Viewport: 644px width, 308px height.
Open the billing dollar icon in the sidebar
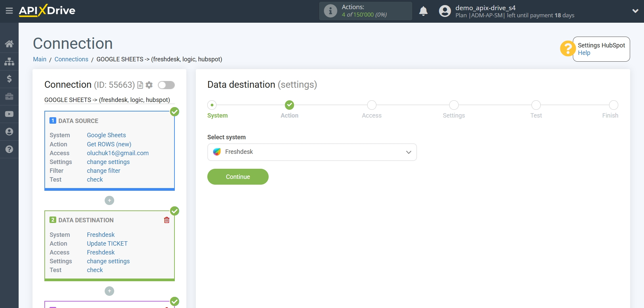[x=9, y=79]
